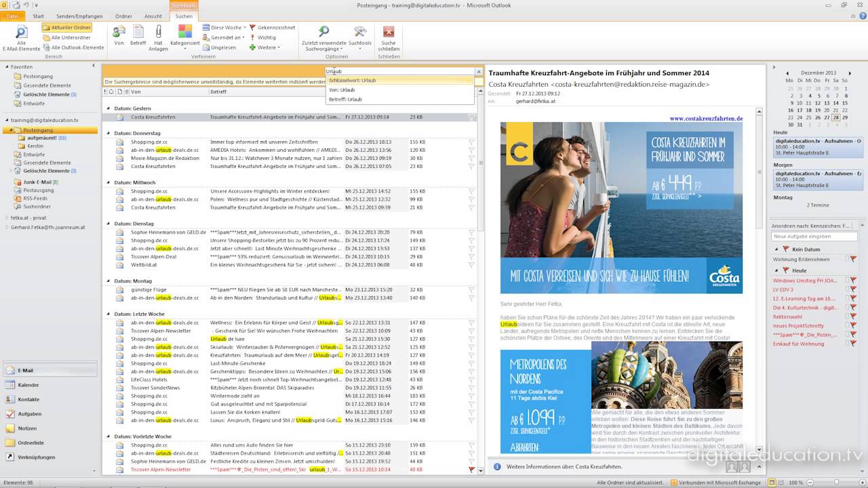Open the Gesendet an dropdown
This screenshot has width=868, height=488.
(x=223, y=37)
